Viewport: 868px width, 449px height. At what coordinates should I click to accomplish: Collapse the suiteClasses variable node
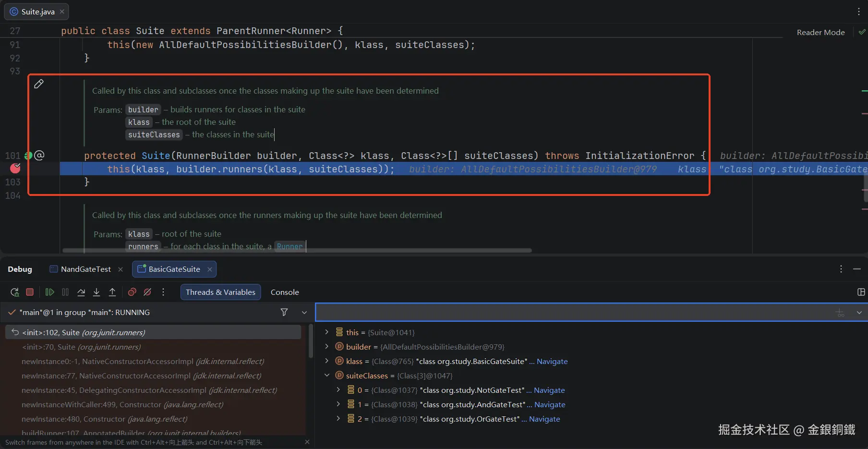click(x=327, y=376)
